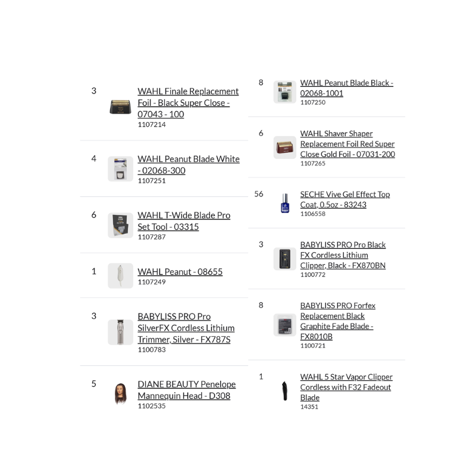Click the red Shaver Shaper foil image
Image resolution: width=476 pixels, height=476 pixels.
(284, 148)
